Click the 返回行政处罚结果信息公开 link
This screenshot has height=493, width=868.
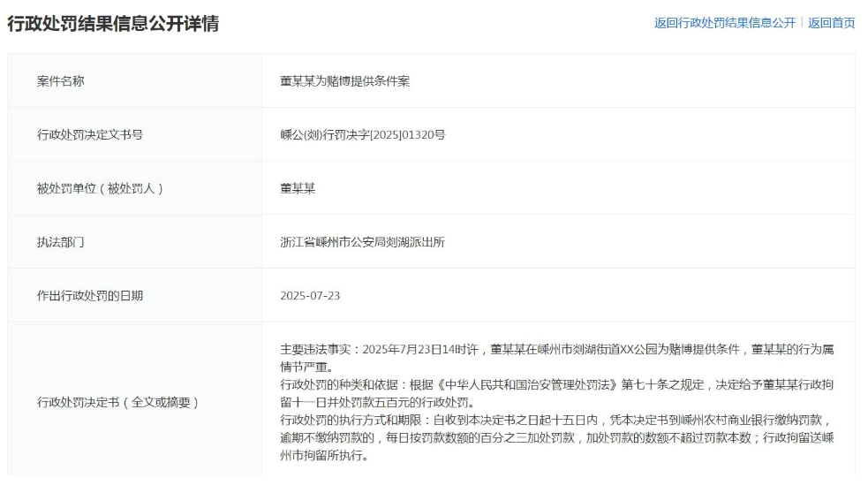(x=724, y=23)
